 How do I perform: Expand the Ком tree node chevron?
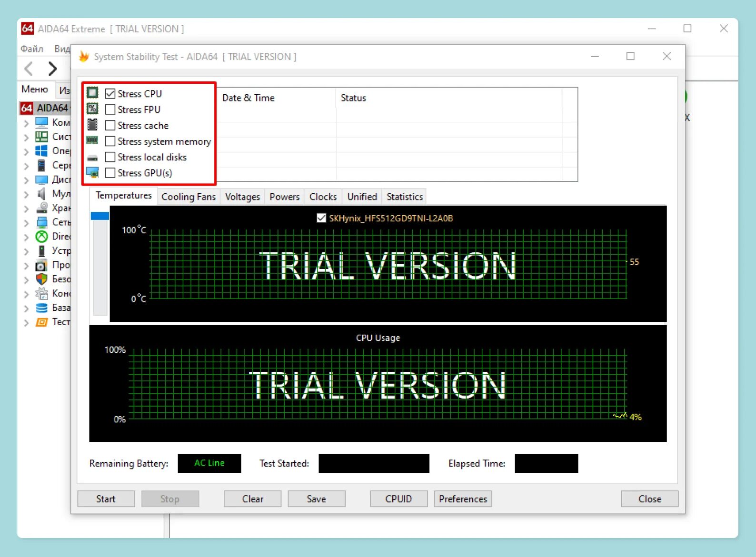coord(26,123)
